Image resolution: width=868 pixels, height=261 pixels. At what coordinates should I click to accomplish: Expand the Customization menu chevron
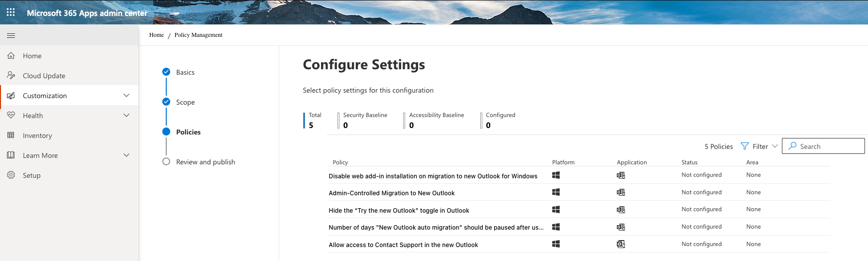(126, 96)
